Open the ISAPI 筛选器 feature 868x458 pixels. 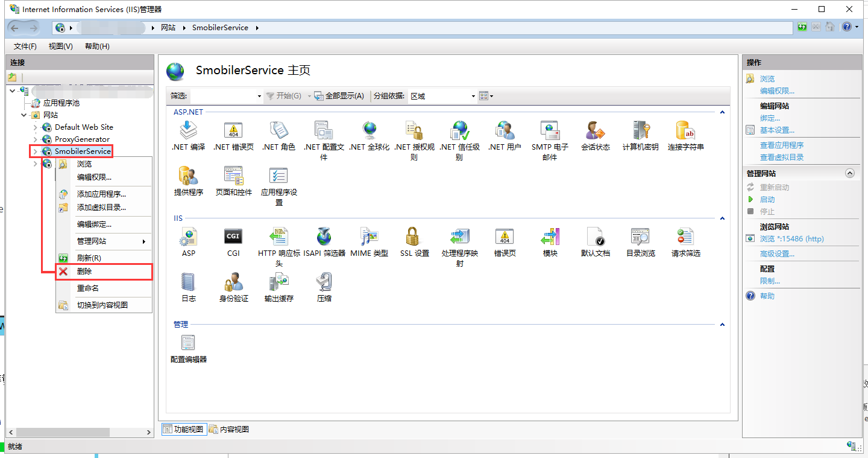click(x=324, y=242)
